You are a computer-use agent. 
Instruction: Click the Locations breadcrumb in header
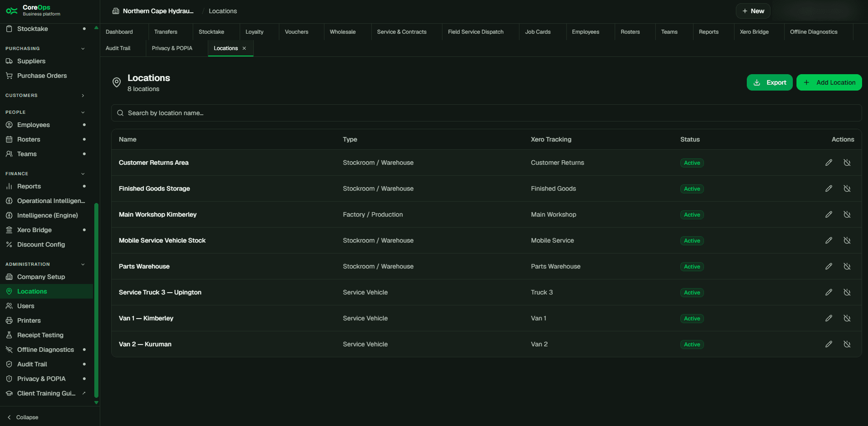click(223, 11)
